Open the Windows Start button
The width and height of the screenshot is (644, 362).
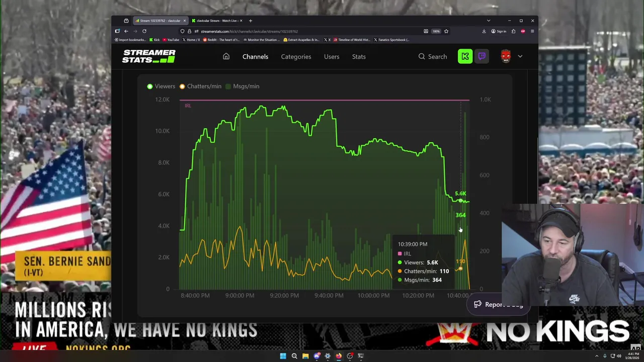click(283, 356)
